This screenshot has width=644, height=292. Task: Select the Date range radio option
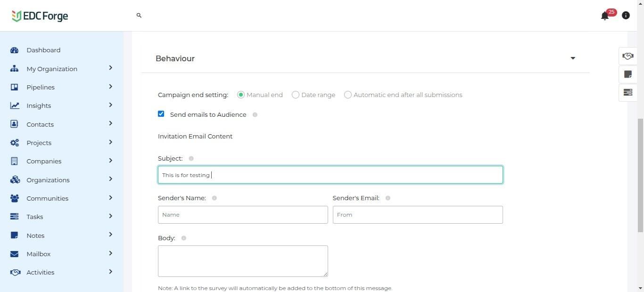(x=296, y=95)
